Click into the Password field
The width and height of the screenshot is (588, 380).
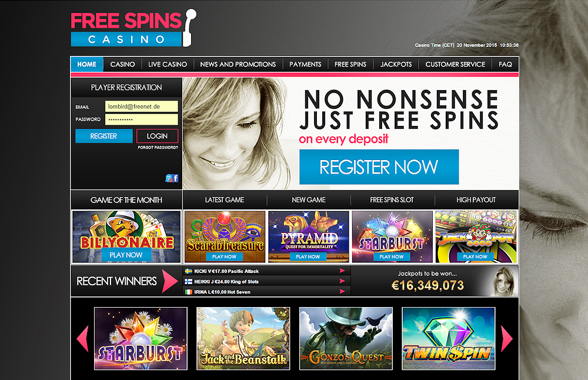coord(141,119)
